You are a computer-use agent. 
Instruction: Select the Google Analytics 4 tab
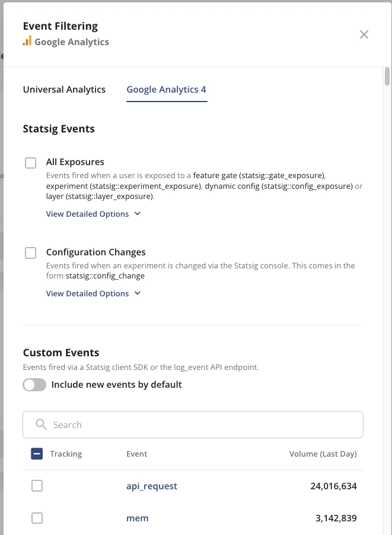[x=167, y=89]
